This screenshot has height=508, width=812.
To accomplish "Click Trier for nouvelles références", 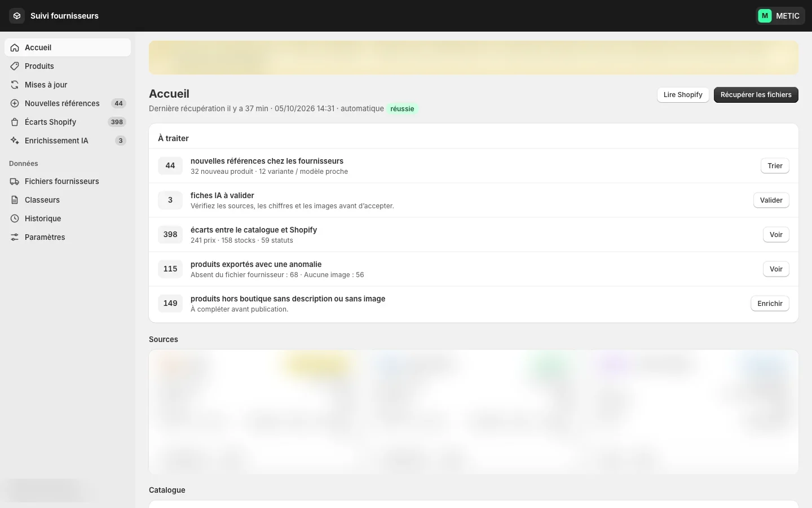I will [x=775, y=166].
